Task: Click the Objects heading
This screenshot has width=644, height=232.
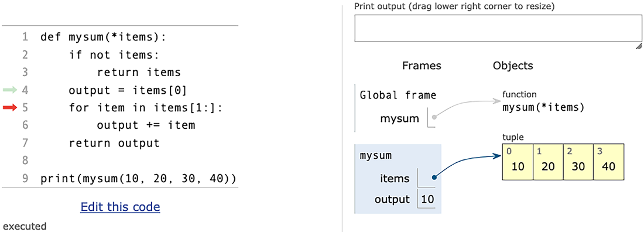Action: coord(513,66)
